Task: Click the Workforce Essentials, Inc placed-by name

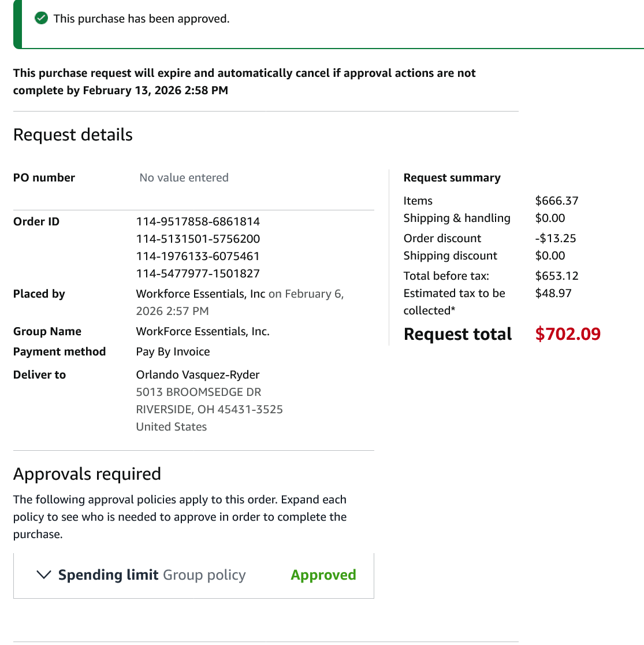Action: pyautogui.click(x=200, y=294)
